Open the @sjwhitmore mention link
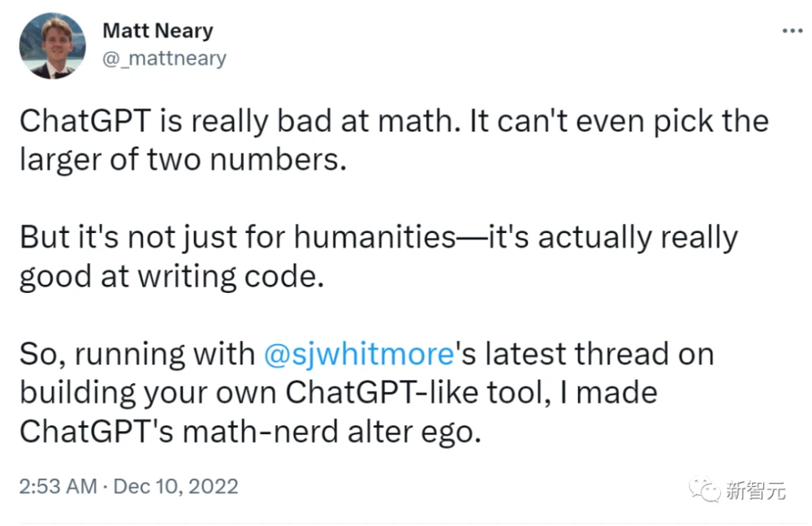The height and width of the screenshot is (526, 812). tap(360, 354)
